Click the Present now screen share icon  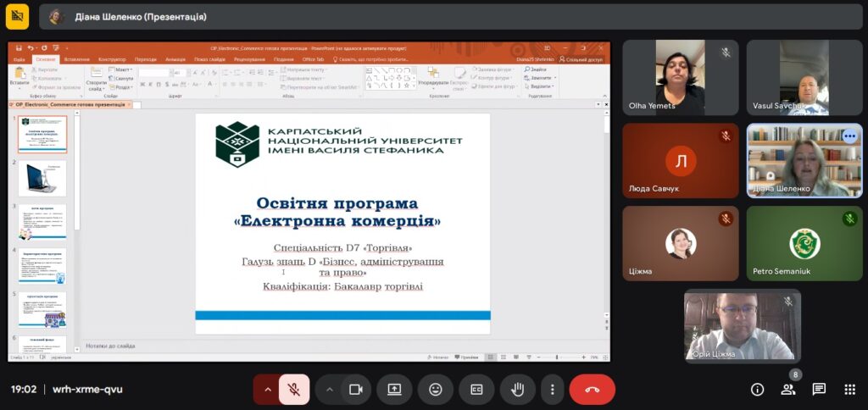tap(394, 390)
